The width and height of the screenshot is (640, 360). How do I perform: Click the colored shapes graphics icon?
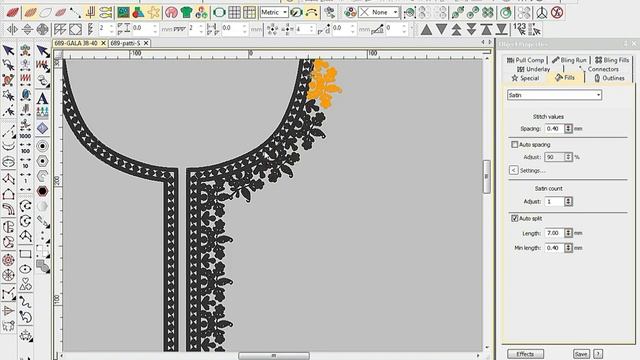pyautogui.click(x=138, y=12)
